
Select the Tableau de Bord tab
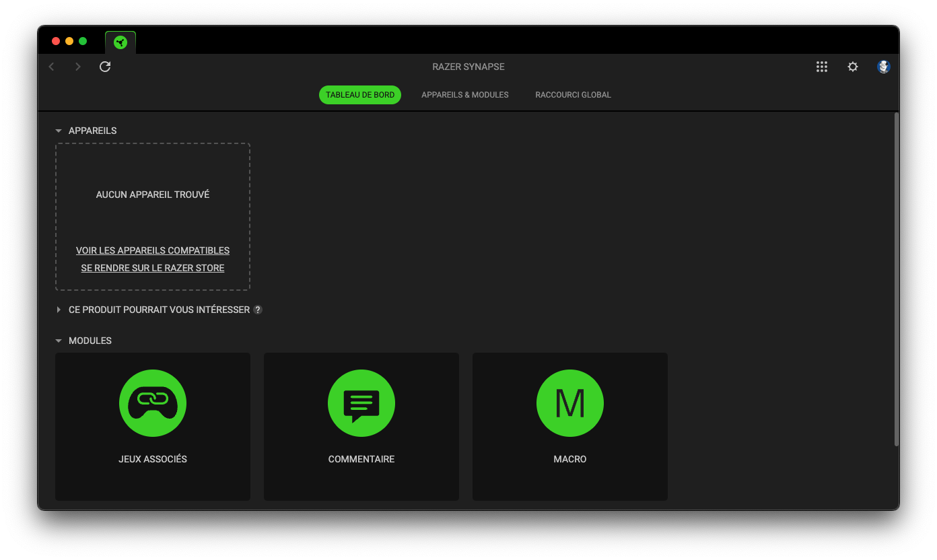(x=360, y=95)
